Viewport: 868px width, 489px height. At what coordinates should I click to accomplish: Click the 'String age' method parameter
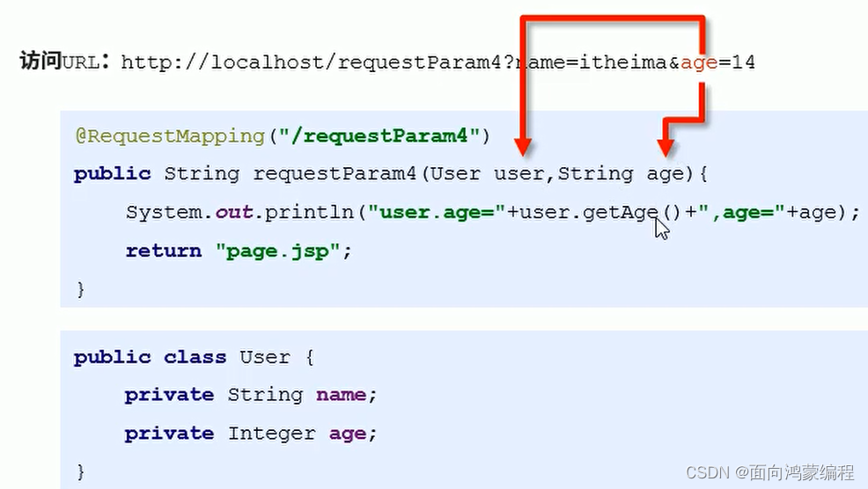click(x=622, y=175)
